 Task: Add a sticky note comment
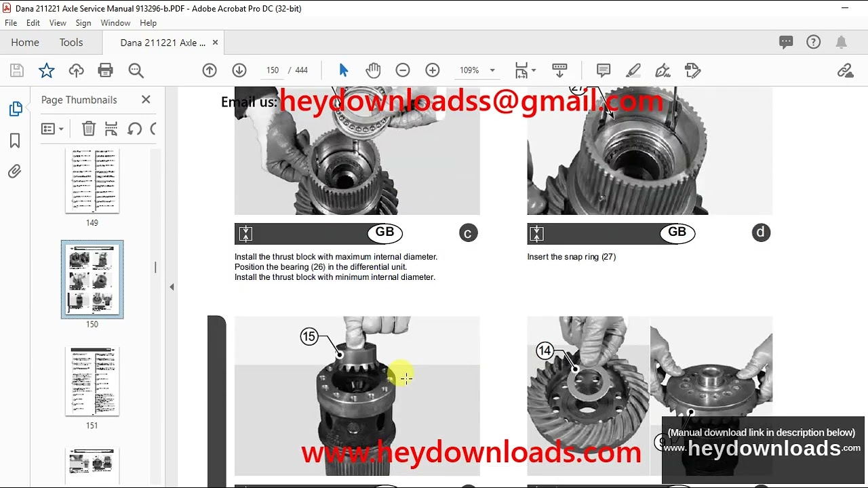(604, 70)
